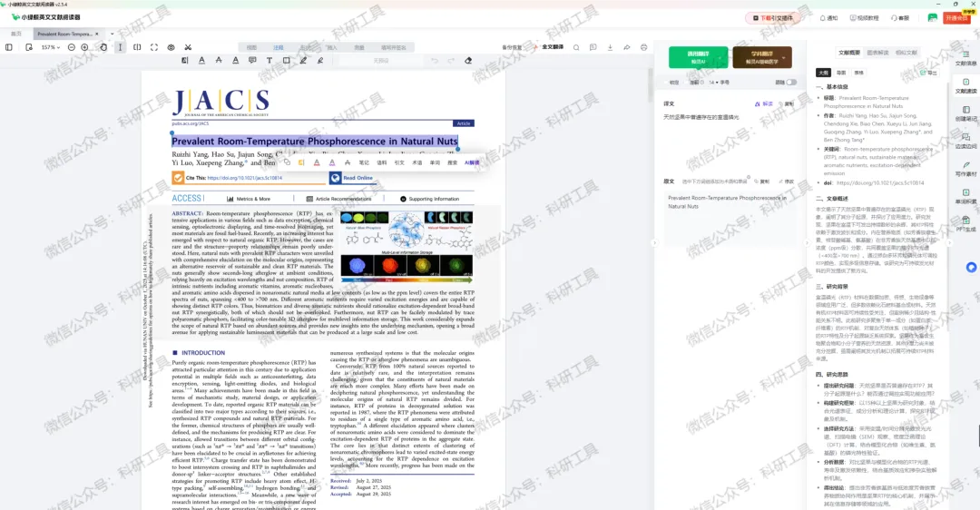Click Metrics & More link
Viewport: 980px width, 510px height.
[248, 199]
